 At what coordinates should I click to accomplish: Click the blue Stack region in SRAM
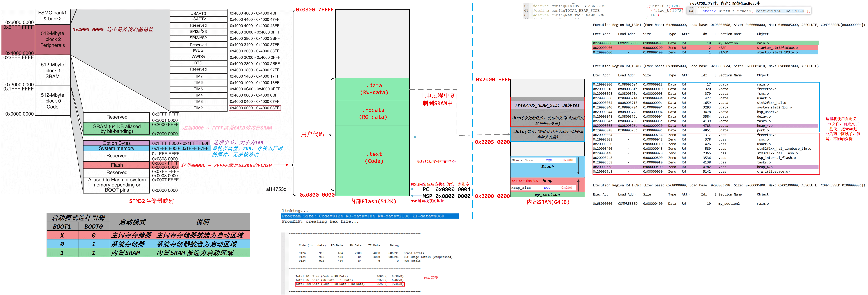pos(547,167)
